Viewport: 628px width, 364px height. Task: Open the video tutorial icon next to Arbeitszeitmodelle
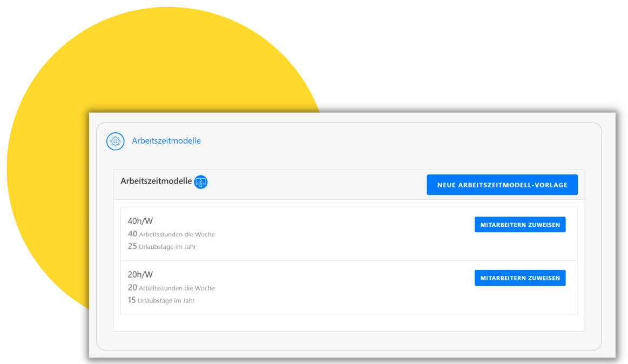pyautogui.click(x=201, y=182)
